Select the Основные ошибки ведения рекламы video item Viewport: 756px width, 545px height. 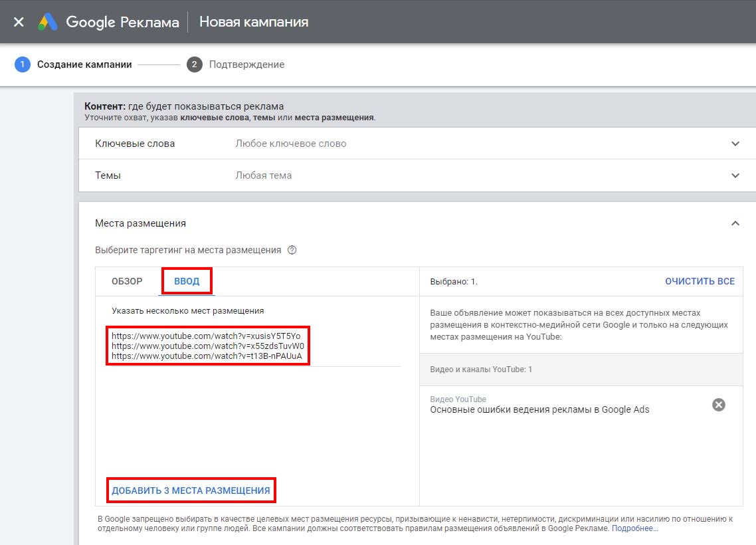point(539,409)
